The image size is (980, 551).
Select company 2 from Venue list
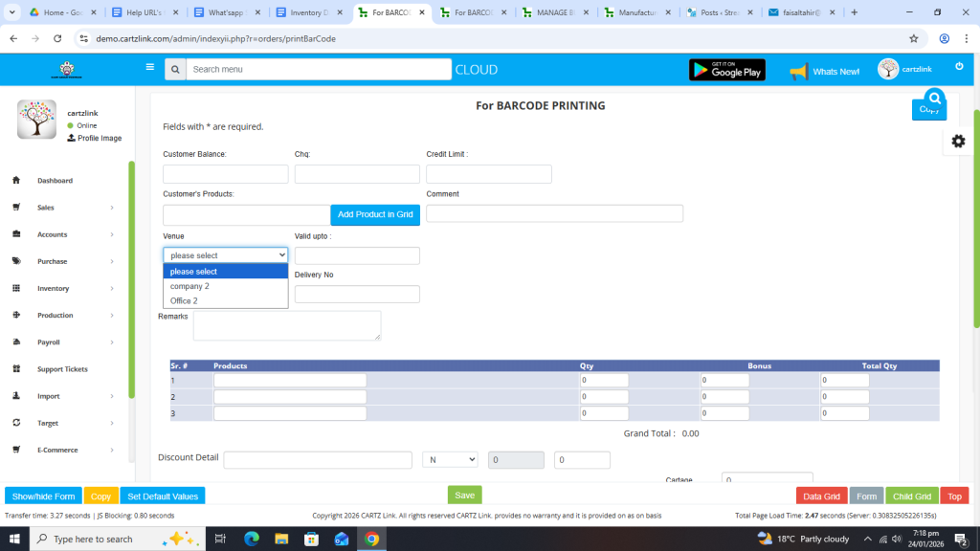(189, 286)
